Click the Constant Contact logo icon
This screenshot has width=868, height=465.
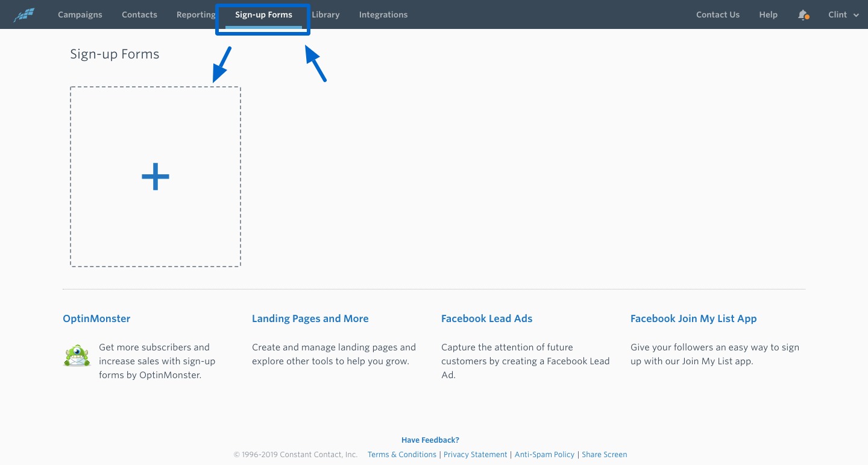point(24,14)
